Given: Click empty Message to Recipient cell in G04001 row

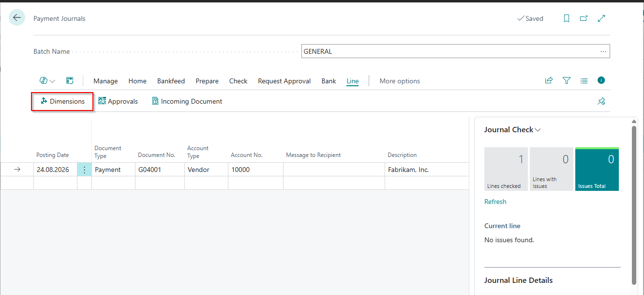Looking at the screenshot, I should 334,170.
